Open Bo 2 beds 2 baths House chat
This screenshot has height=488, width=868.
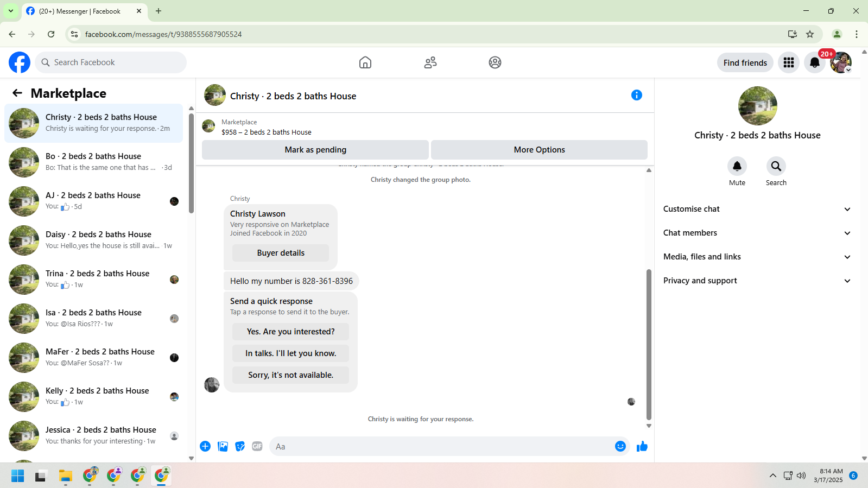click(93, 162)
